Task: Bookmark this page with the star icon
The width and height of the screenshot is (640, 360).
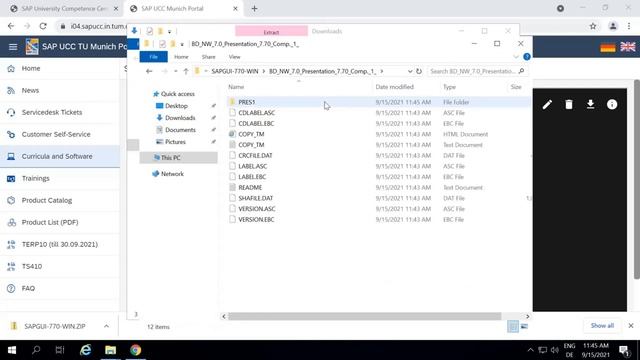Action: point(593,26)
